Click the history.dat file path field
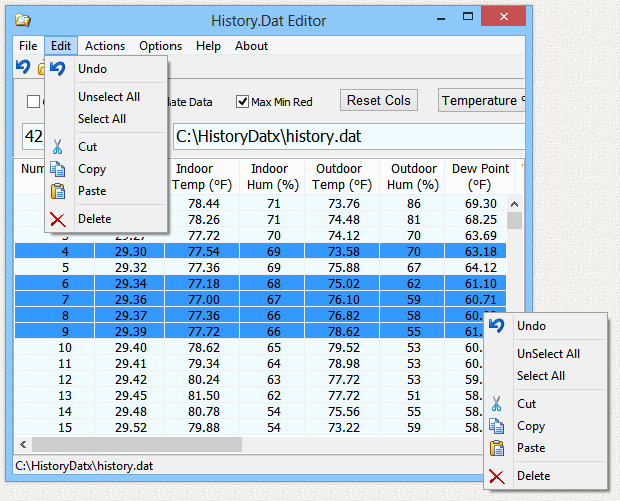Viewport: 620px width, 501px height. (349, 136)
